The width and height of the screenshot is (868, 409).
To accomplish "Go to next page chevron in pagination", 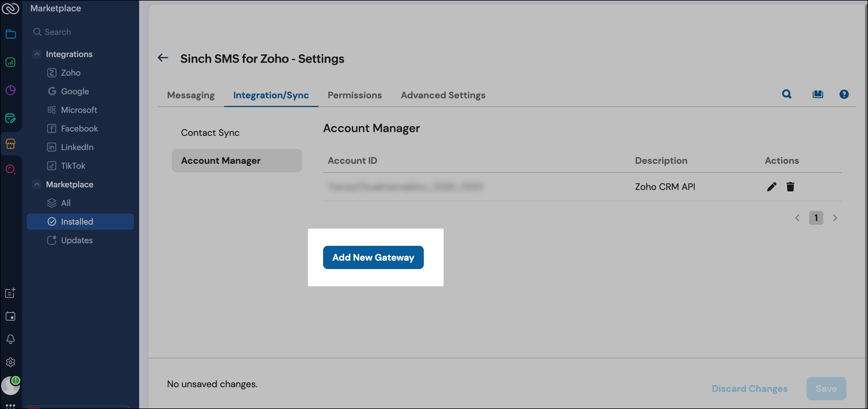I will (835, 218).
